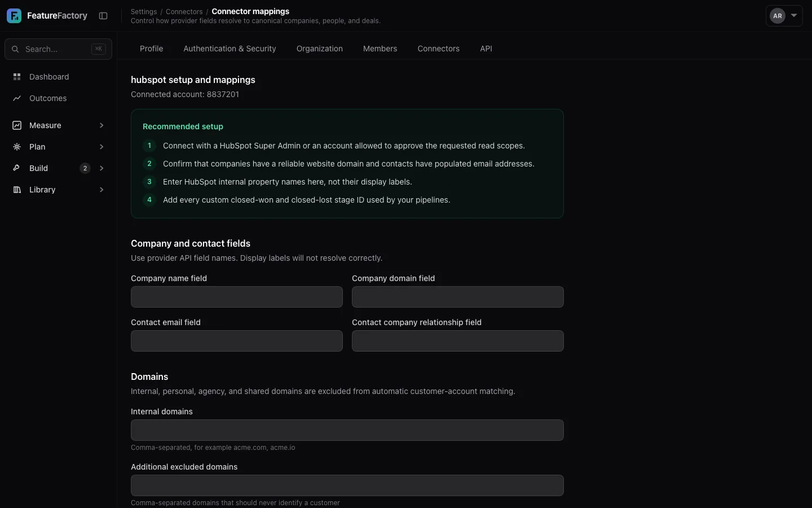
Task: Click the Outcomes trend icon
Action: point(17,98)
